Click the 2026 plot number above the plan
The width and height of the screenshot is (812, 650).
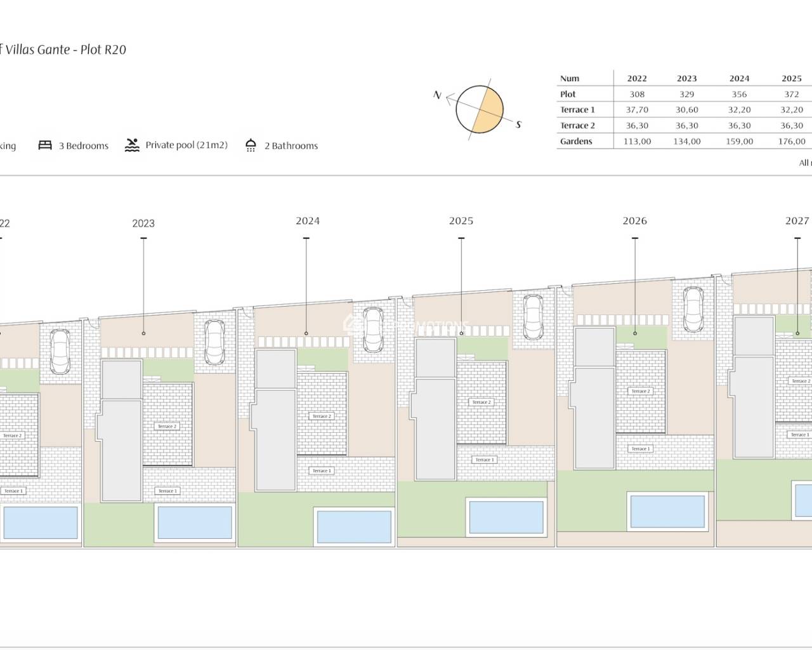coord(634,221)
